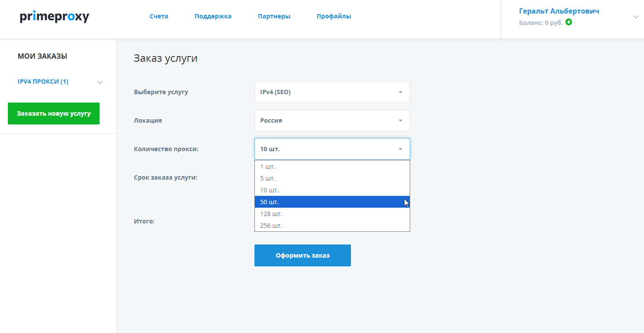Viewport: 644px width, 333px height.
Task: Select 128 шт. from the list
Action: (x=332, y=214)
